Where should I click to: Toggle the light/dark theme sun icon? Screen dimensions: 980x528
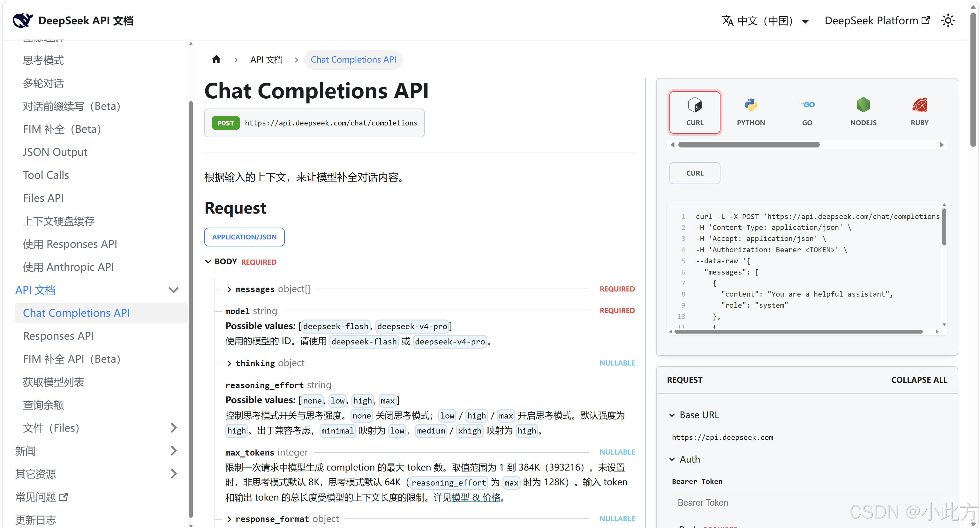tap(948, 20)
